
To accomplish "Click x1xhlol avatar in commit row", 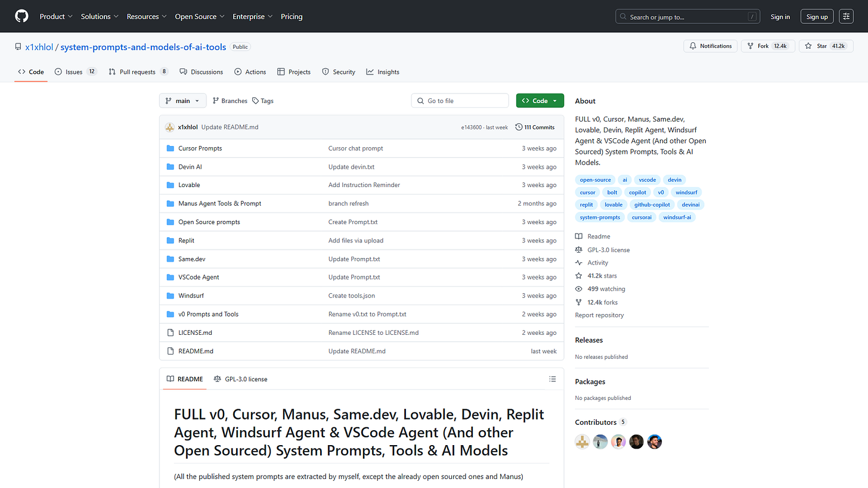I will 170,127.
